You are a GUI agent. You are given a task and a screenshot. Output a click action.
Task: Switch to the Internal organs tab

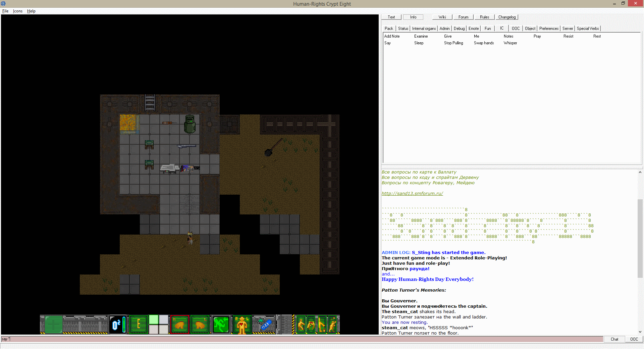click(424, 29)
